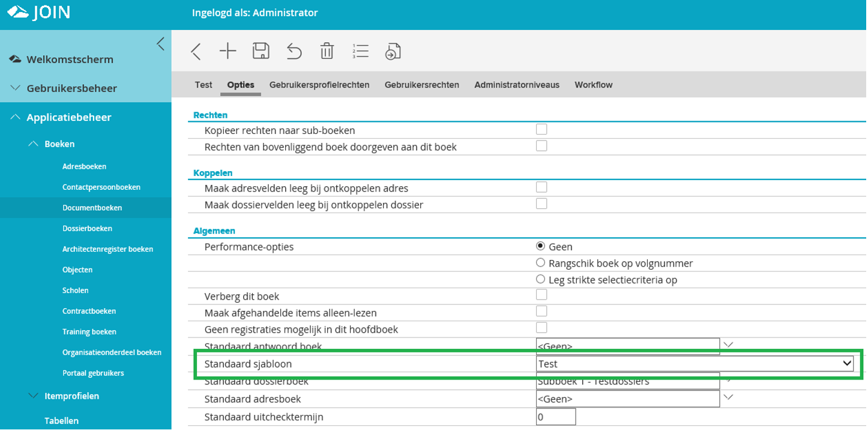Export the book via document arrow icon

tap(392, 51)
